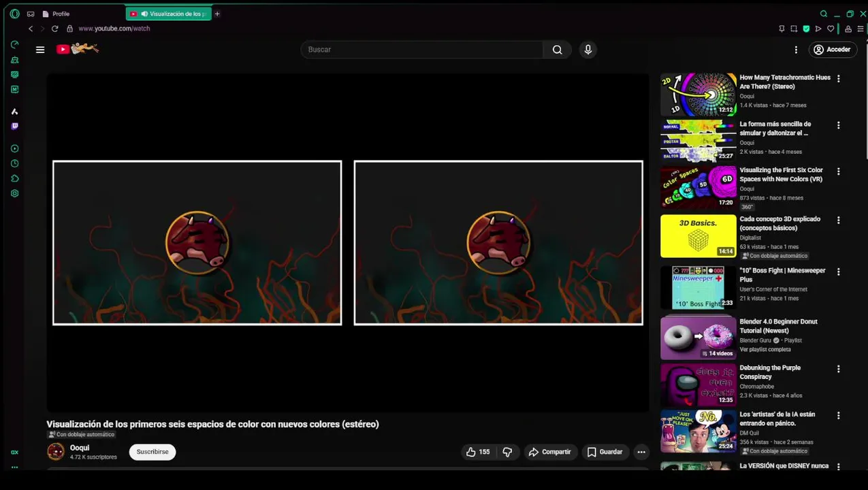Viewport: 868px width, 490px height.
Task: Click the pinboard pin icon in address bar
Action: pos(782,29)
